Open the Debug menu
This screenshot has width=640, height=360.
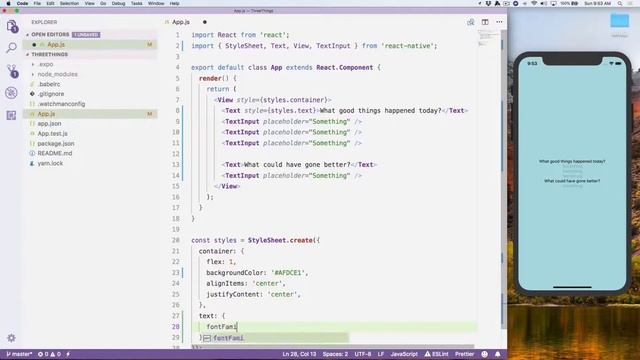click(x=118, y=3)
